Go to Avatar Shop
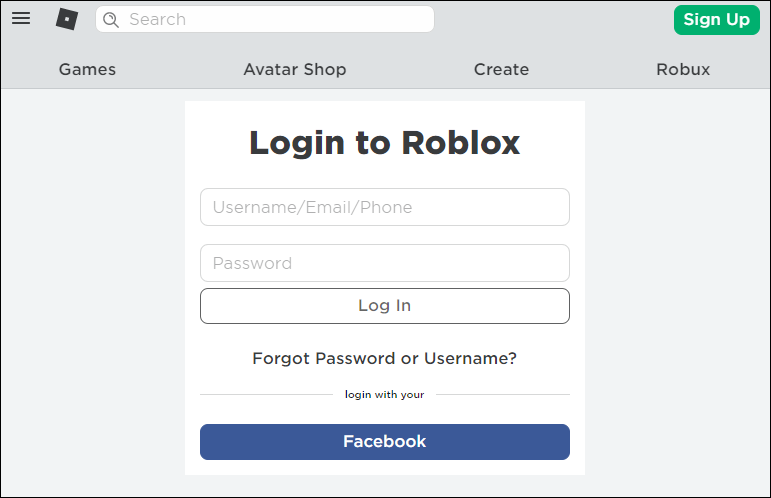 [x=294, y=69]
